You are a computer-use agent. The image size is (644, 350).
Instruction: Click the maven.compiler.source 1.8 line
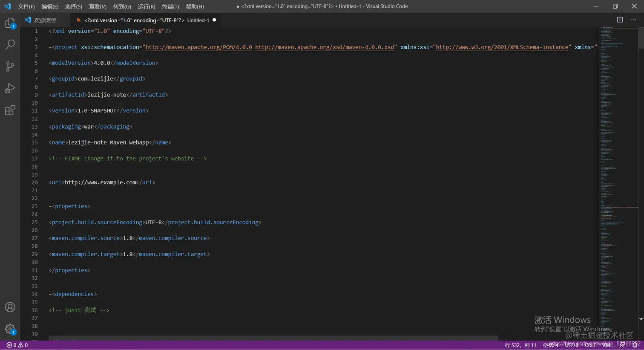pyautogui.click(x=129, y=238)
